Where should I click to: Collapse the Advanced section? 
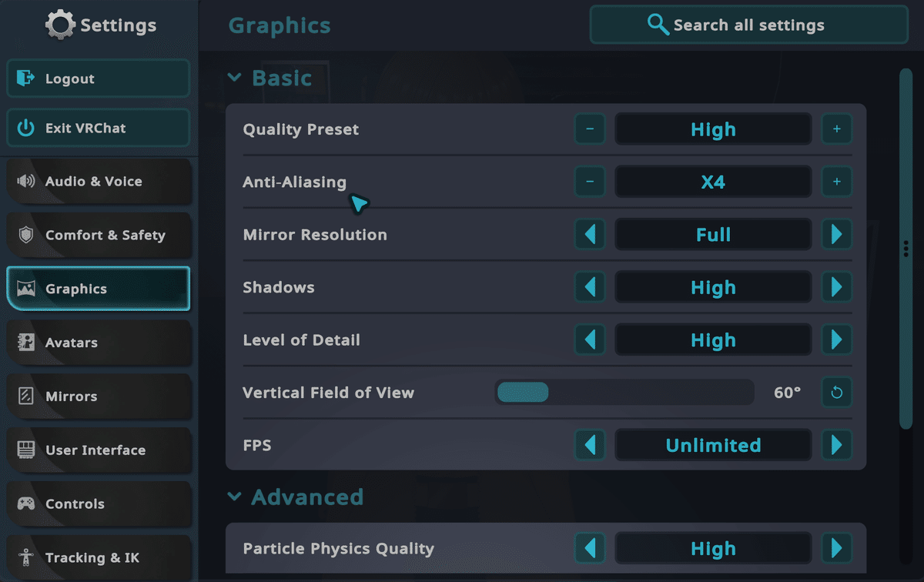click(x=234, y=497)
